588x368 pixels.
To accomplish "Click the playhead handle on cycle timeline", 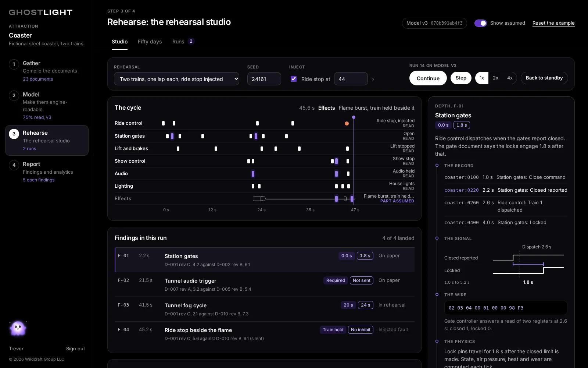I will point(354,117).
